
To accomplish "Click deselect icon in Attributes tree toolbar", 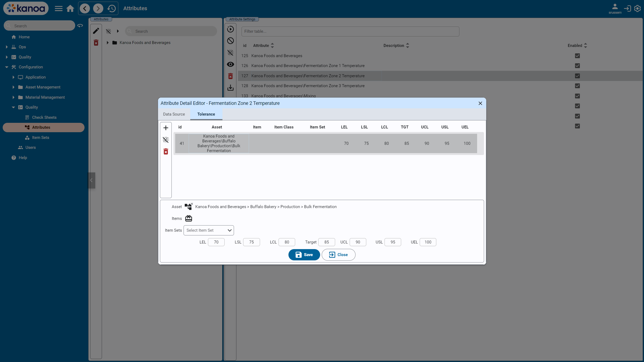I will (108, 31).
